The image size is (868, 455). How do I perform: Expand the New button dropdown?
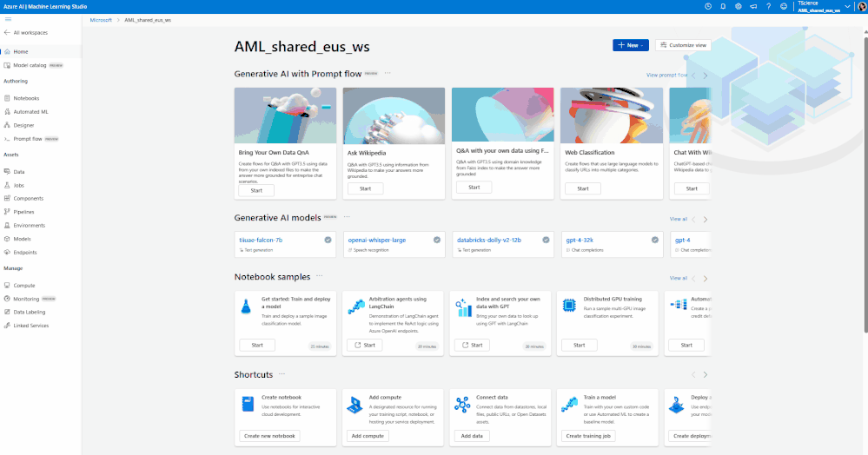point(631,45)
